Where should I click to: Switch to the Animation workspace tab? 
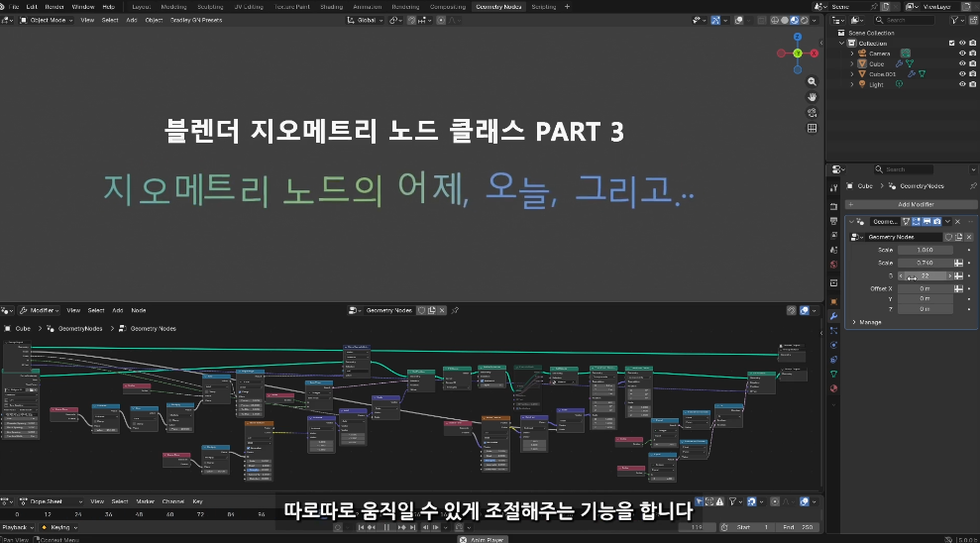368,6
